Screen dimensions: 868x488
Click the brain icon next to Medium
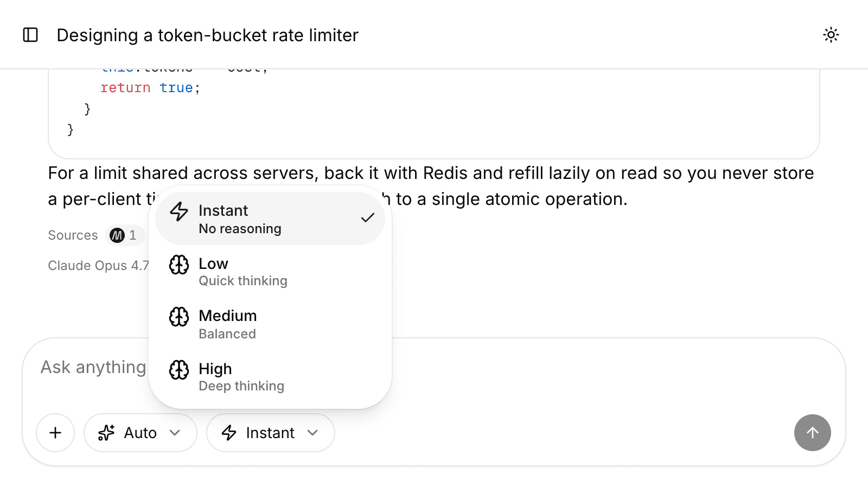(x=179, y=317)
